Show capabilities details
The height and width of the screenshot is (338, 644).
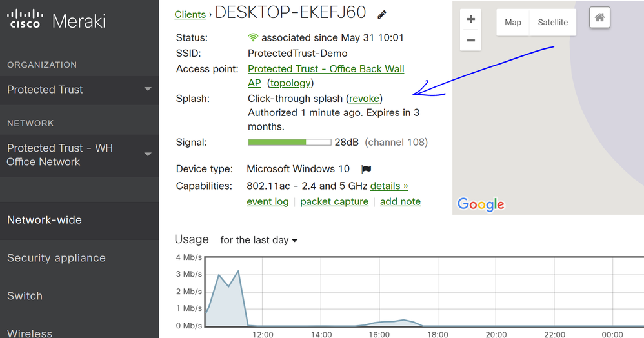point(389,186)
